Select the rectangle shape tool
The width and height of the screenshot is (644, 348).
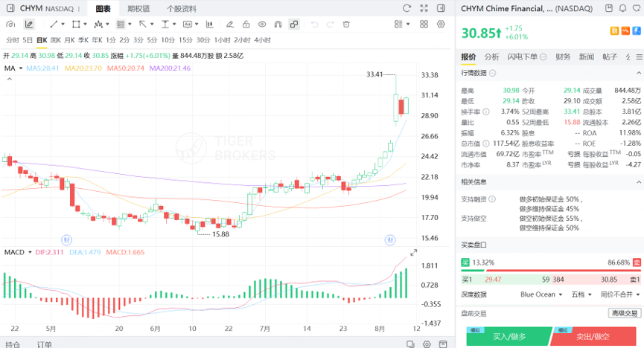(76, 25)
